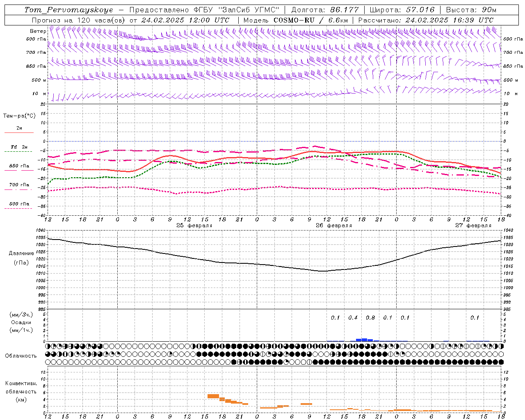Select the longitude value 86.177

(345, 10)
